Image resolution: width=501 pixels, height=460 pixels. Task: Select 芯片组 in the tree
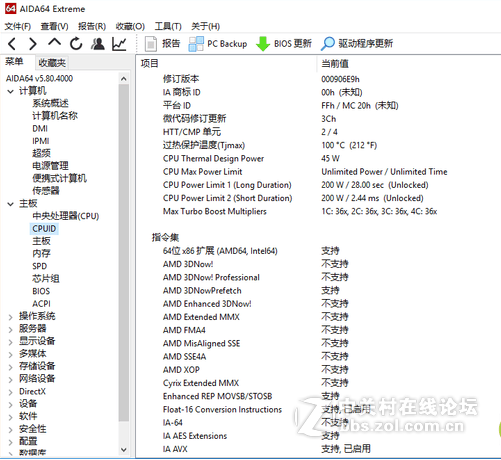[x=46, y=279]
